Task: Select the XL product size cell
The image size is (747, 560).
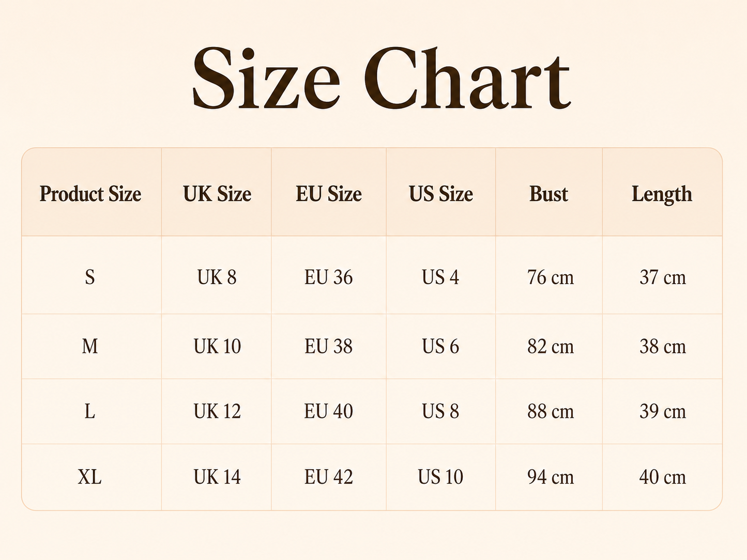Action: pyautogui.click(x=90, y=476)
